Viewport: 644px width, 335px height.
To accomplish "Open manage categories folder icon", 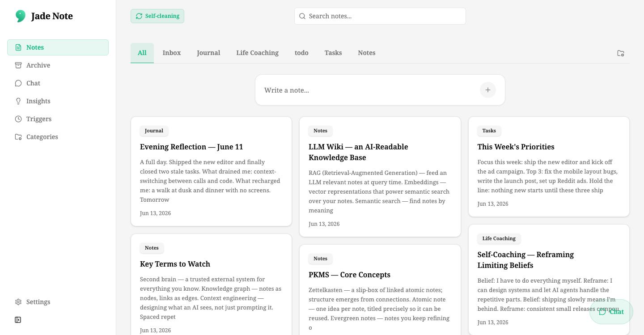I will click(621, 53).
